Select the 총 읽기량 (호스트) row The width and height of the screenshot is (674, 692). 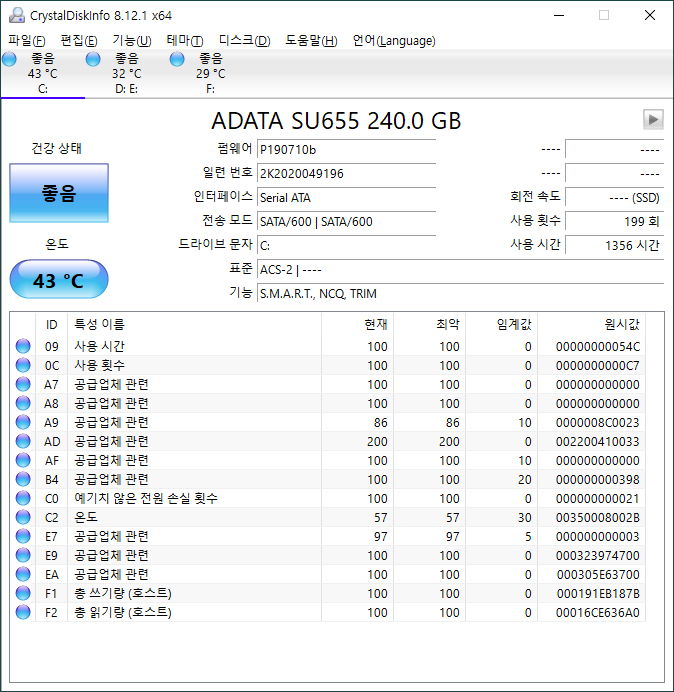(328, 612)
